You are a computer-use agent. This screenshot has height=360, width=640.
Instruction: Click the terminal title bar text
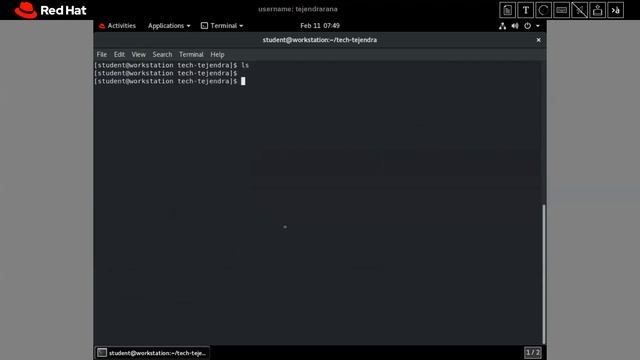320,40
